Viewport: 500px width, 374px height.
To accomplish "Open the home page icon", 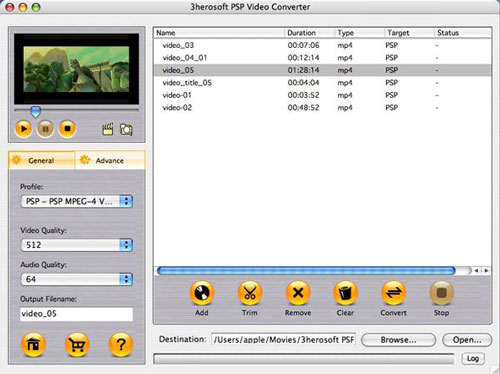I will (x=33, y=344).
